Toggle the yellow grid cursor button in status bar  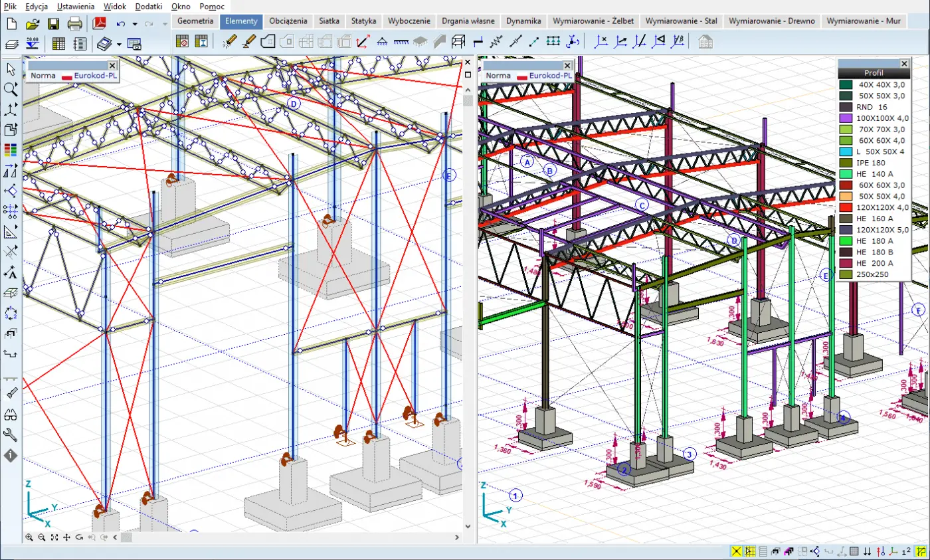[x=750, y=551]
